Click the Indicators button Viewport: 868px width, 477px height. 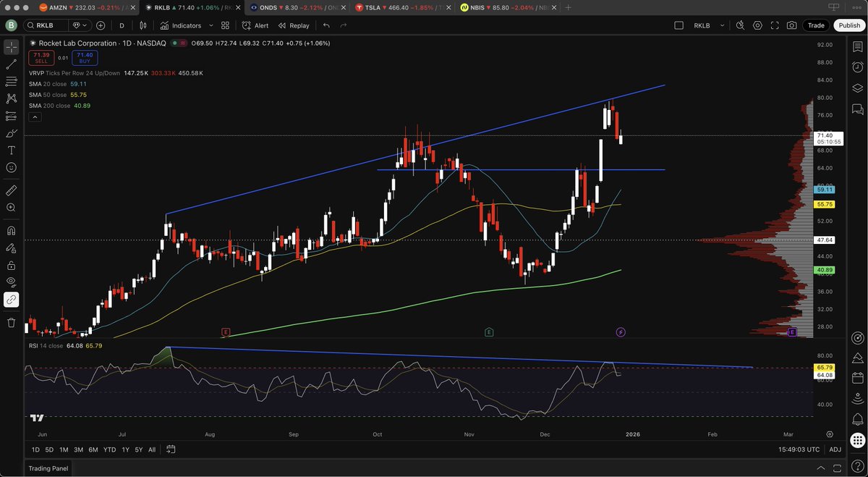point(181,25)
